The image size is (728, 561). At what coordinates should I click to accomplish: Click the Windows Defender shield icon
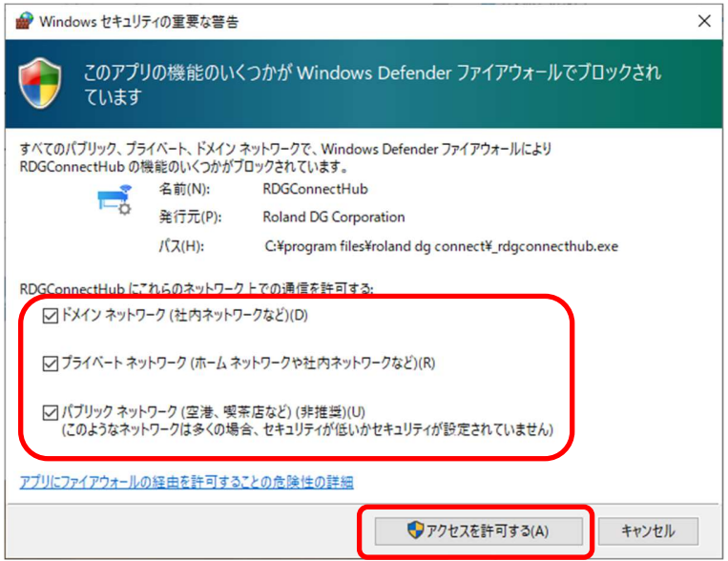(40, 83)
